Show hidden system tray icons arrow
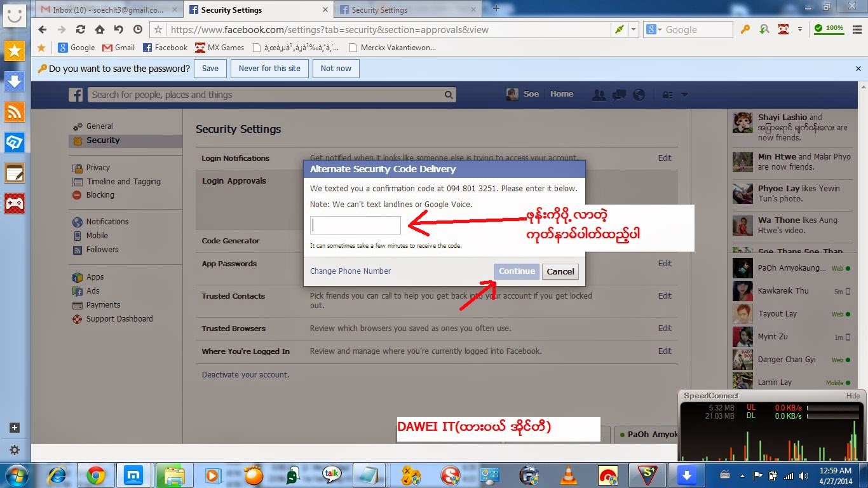The height and width of the screenshot is (488, 868). [x=743, y=475]
